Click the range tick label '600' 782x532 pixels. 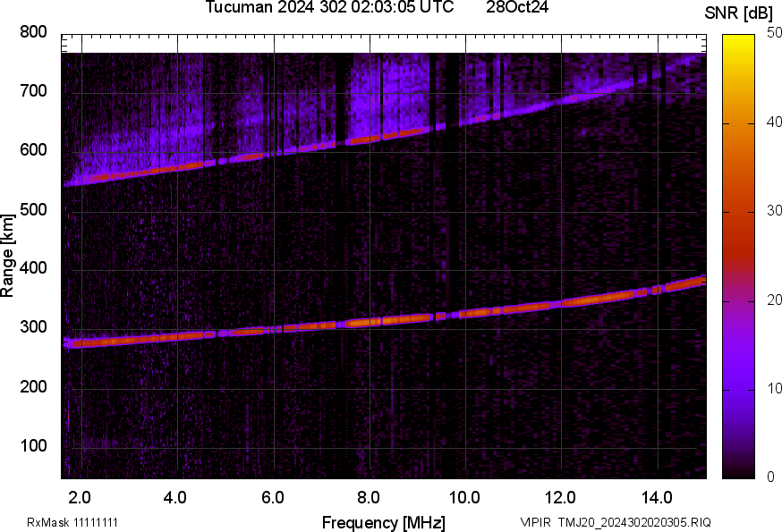pyautogui.click(x=33, y=150)
